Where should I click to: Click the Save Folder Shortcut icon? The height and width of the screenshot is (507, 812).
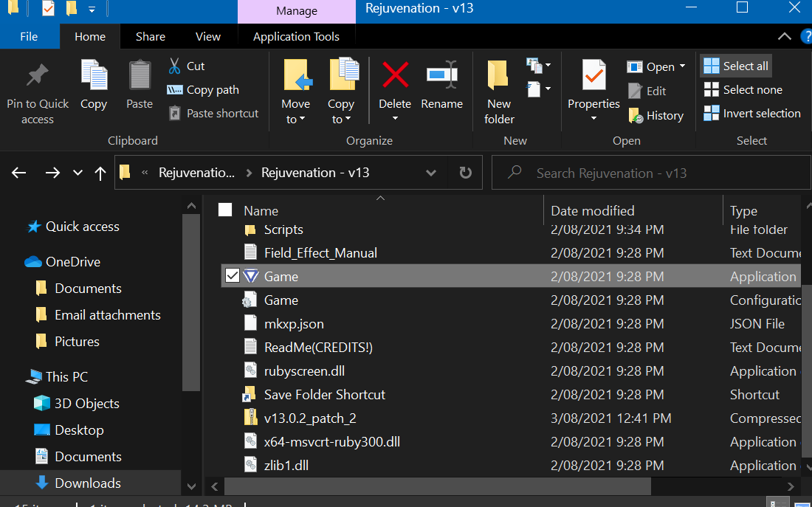(x=250, y=395)
